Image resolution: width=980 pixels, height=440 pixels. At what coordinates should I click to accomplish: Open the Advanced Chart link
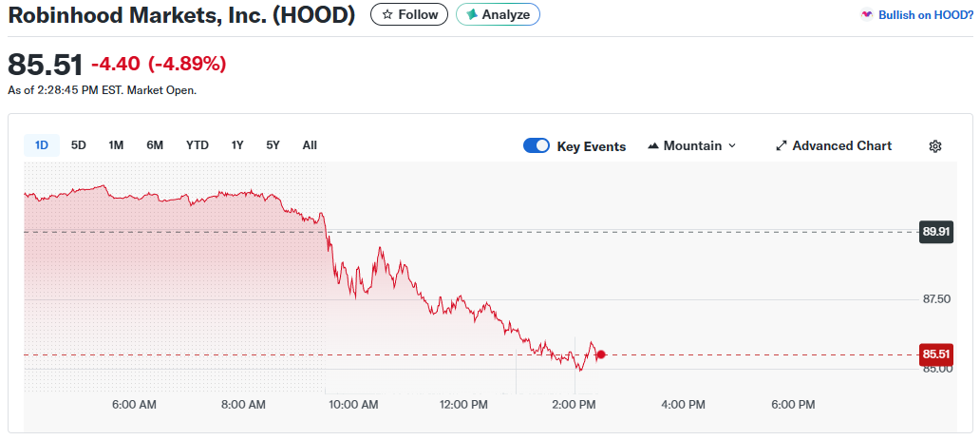[x=841, y=146]
